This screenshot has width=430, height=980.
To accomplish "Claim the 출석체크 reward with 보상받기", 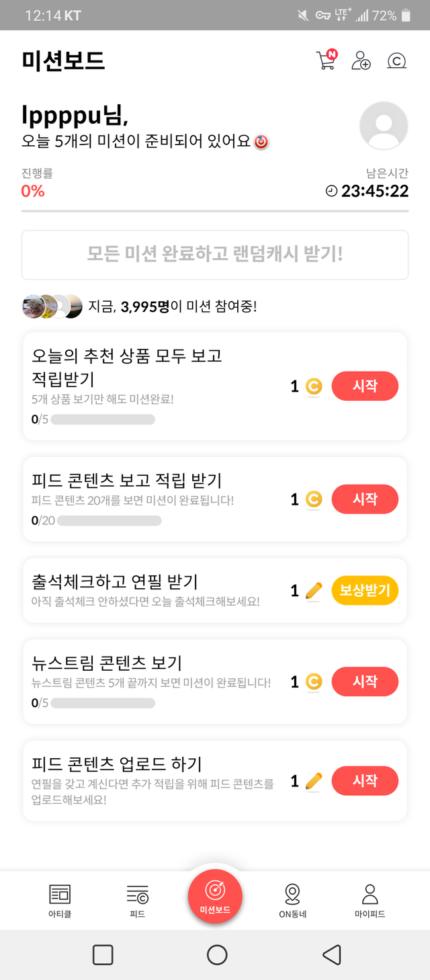I will 365,591.
